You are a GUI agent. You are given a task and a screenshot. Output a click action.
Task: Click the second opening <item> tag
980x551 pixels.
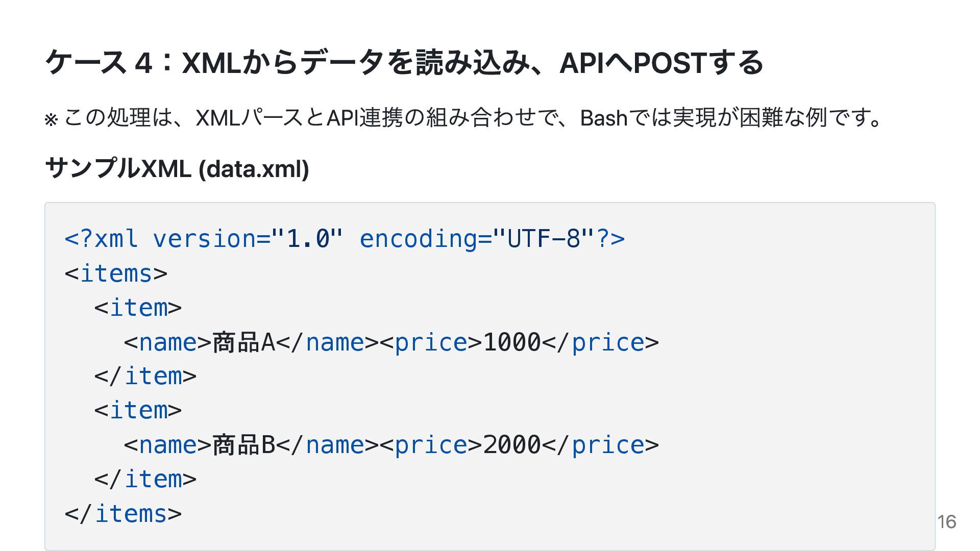(x=138, y=411)
